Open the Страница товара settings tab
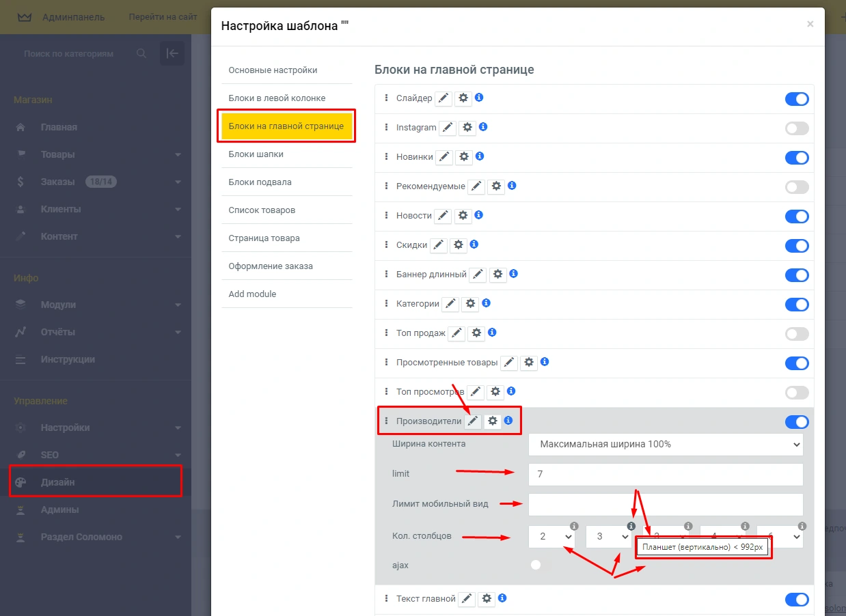846x616 pixels. pos(264,238)
